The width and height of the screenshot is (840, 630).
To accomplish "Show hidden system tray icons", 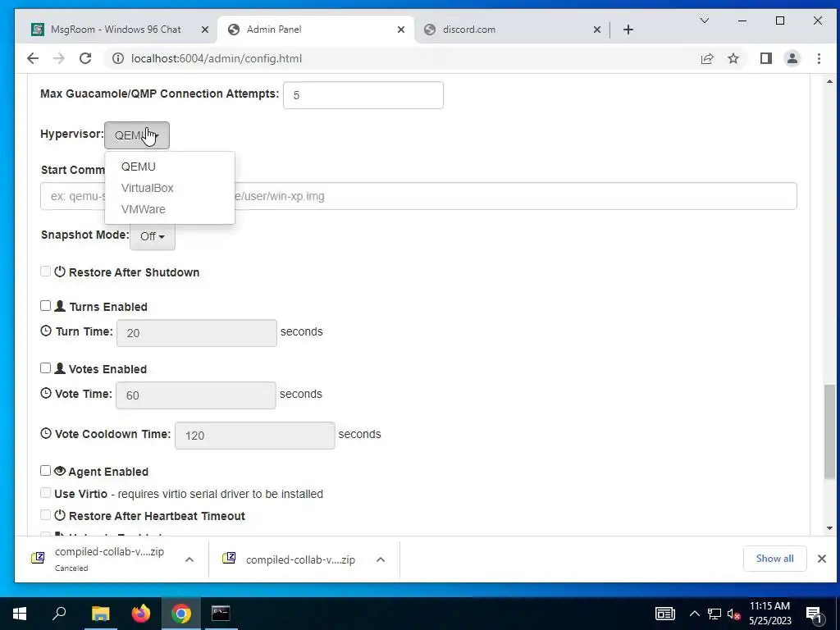I will [x=694, y=614].
